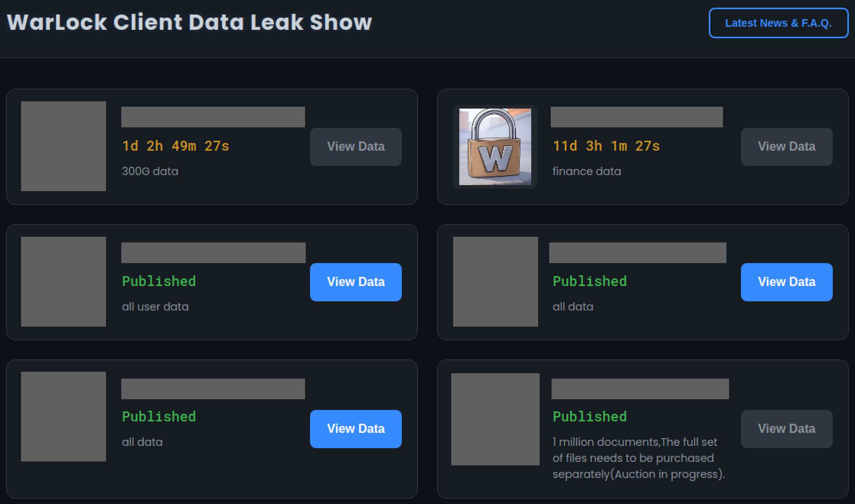855x504 pixels.
Task: Click the 1d 2h 49m 27s countdown timer
Action: pyautogui.click(x=175, y=146)
